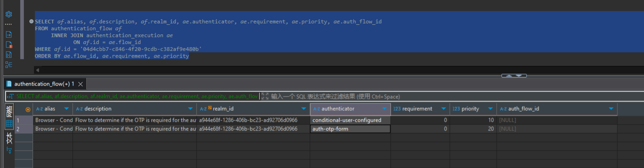The width and height of the screenshot is (644, 168).
Task: Click the expand filter panel icon beside filter box
Action: pyautogui.click(x=265, y=97)
